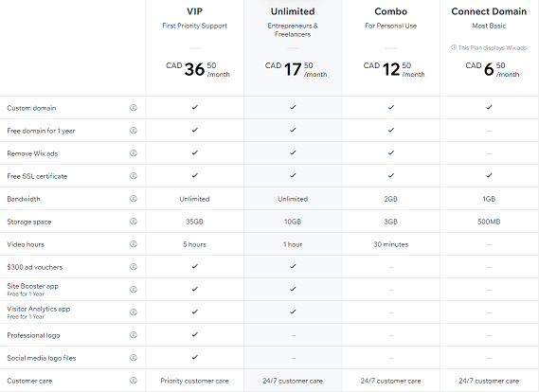Image resolution: width=539 pixels, height=392 pixels.
Task: Choose the Combo plan heading
Action: [391, 11]
